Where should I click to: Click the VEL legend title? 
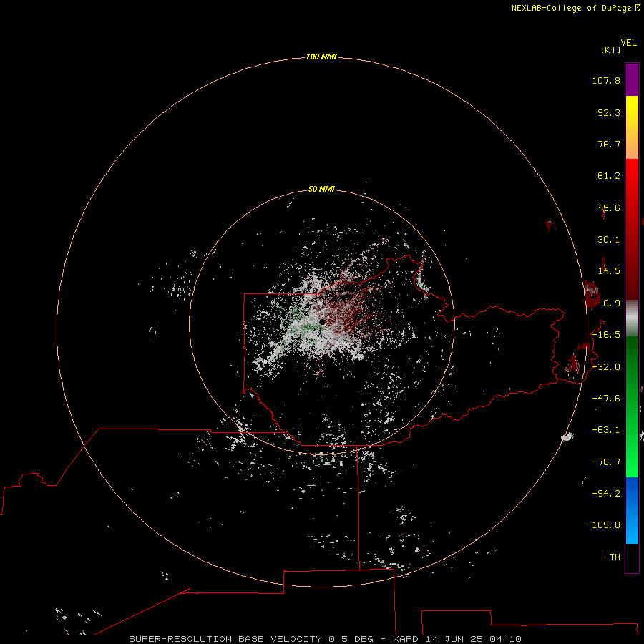pyautogui.click(x=628, y=43)
